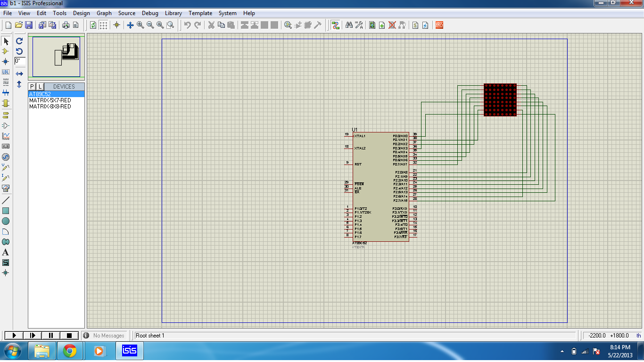Select the Terminals tool
Screen dimensions: 644x362
pyautogui.click(x=6, y=115)
